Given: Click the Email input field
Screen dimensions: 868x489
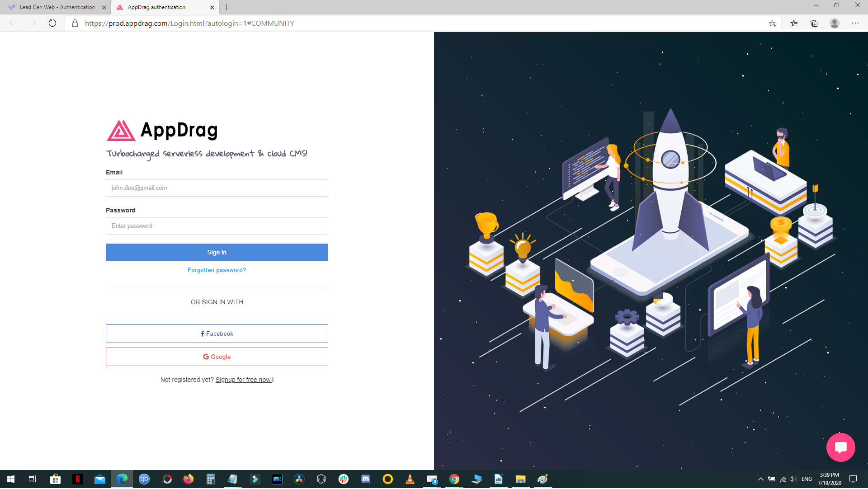Looking at the screenshot, I should point(217,188).
